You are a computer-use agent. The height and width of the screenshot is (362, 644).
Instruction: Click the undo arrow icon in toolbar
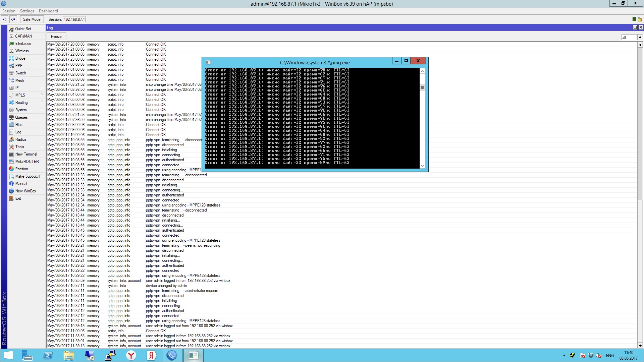click(4, 19)
